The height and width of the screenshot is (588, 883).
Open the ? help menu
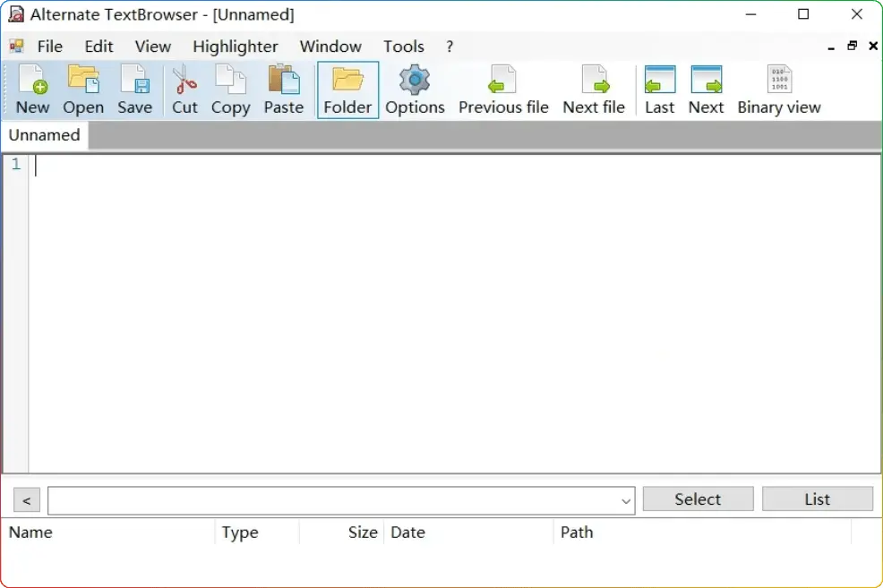[450, 47]
